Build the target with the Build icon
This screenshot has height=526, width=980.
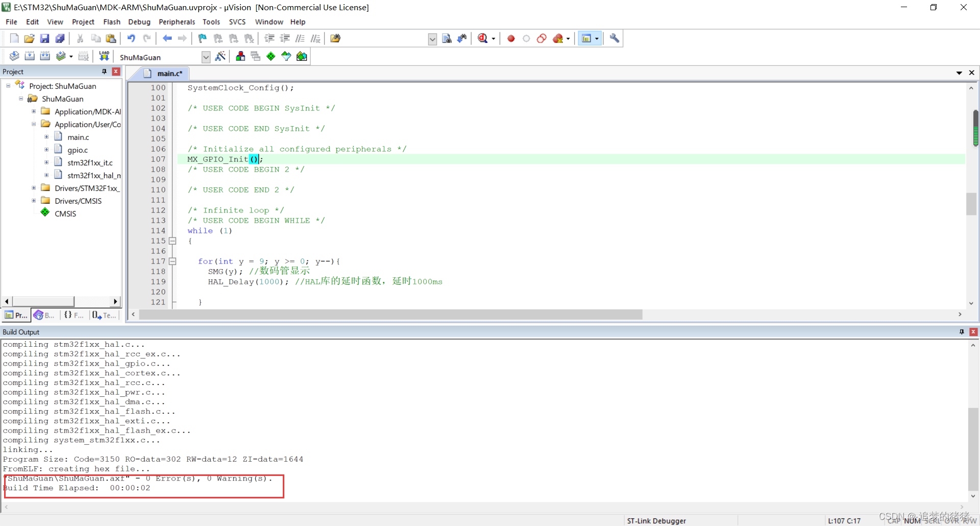30,56
